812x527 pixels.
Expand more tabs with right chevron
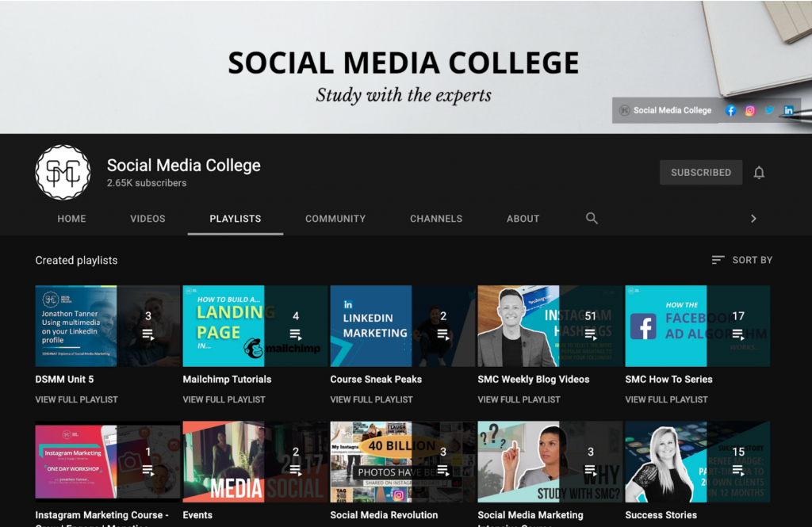click(x=753, y=219)
